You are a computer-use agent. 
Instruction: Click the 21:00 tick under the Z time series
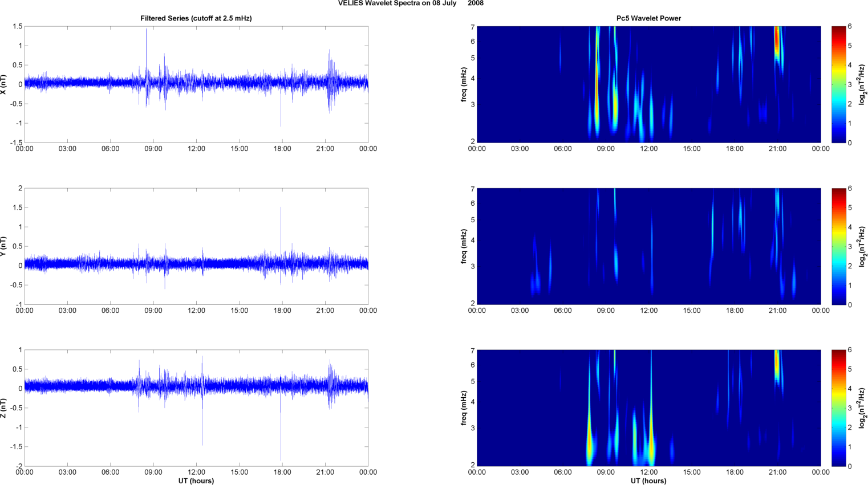(325, 472)
